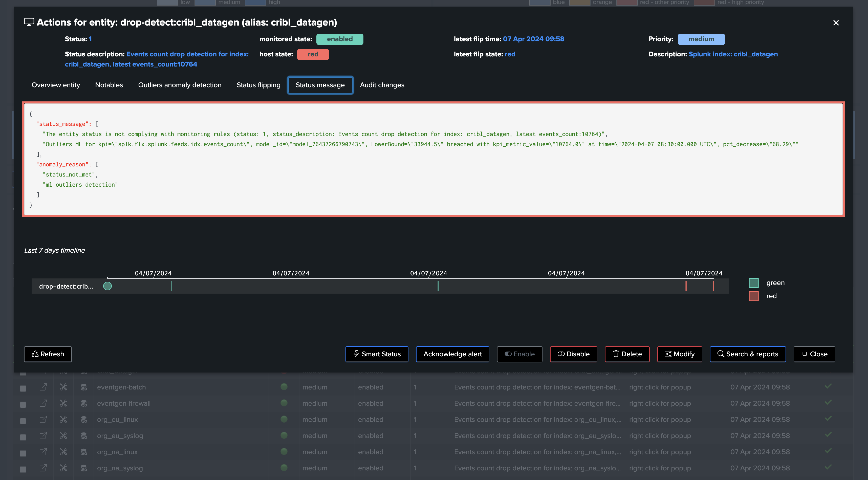Click the red legend swatch
Screen dimensions: 868x480
tap(754, 296)
